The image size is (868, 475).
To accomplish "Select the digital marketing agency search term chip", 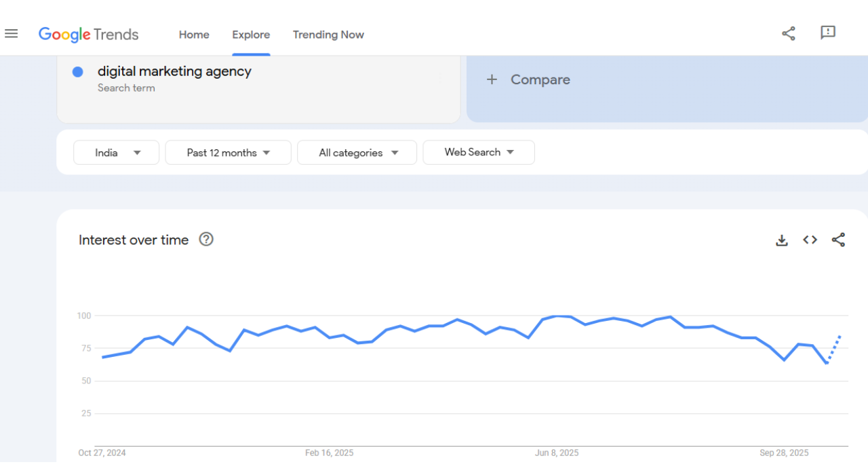I will point(175,71).
